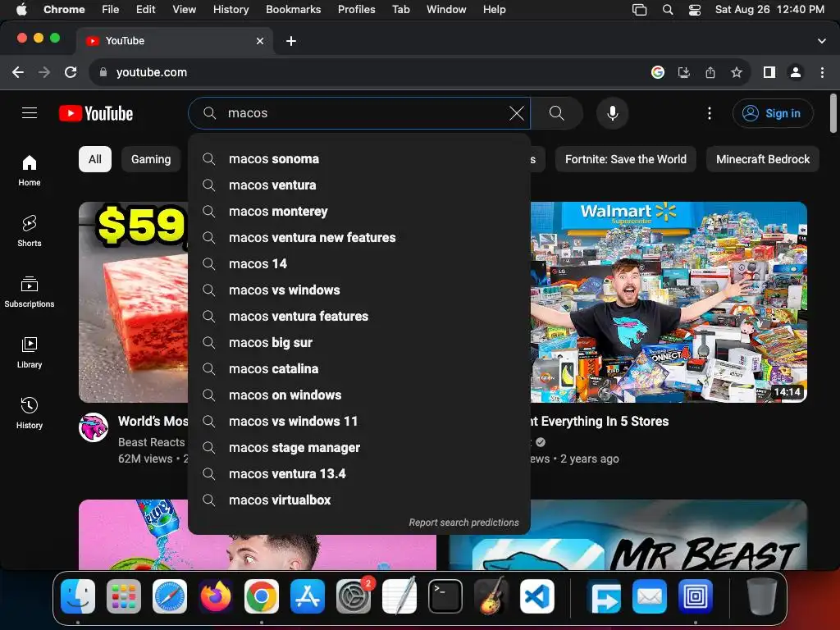The width and height of the screenshot is (840, 630).
Task: Click the YouTube logo
Action: (96, 113)
